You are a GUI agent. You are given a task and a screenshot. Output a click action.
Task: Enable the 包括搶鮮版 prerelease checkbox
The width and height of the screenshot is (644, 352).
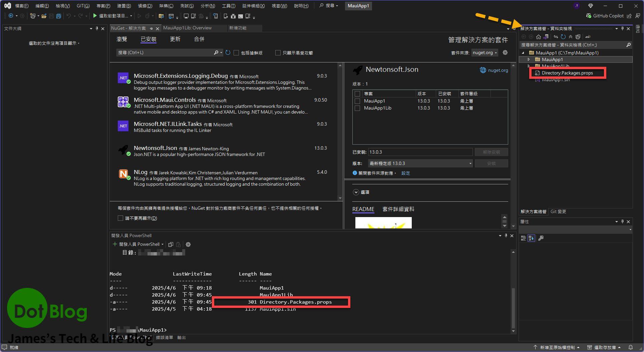point(236,53)
